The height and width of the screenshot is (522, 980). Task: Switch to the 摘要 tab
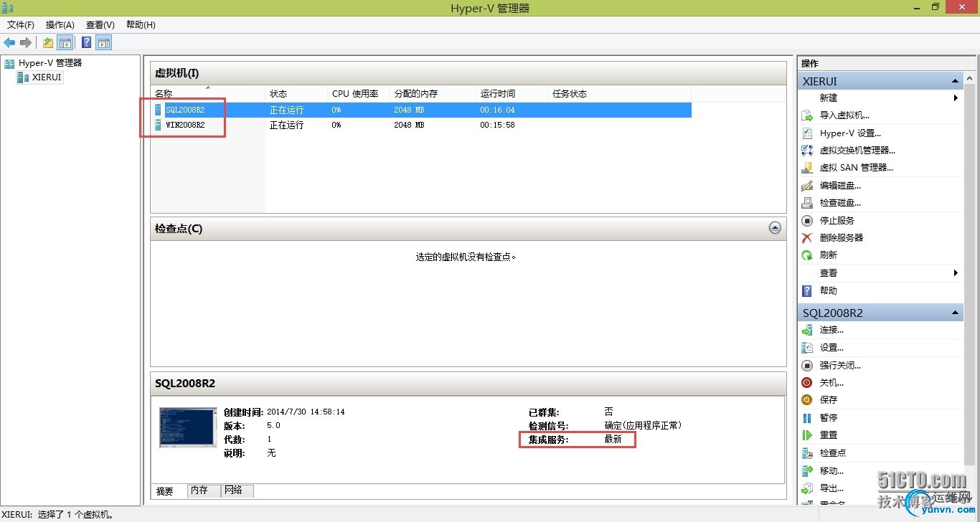165,491
